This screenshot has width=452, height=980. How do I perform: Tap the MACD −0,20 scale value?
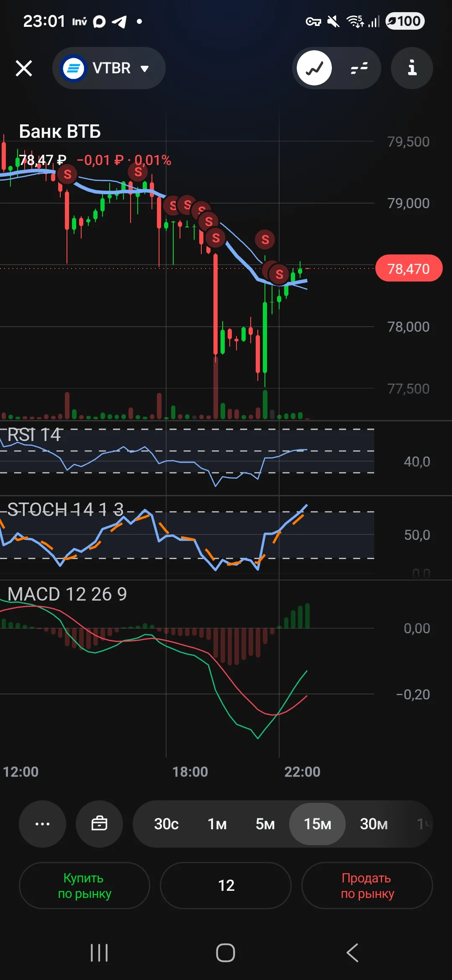pos(413,694)
